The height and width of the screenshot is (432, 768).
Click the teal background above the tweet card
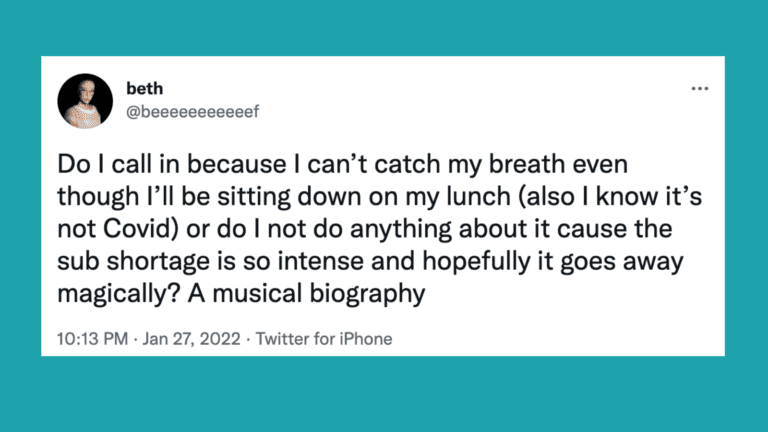coord(384,28)
